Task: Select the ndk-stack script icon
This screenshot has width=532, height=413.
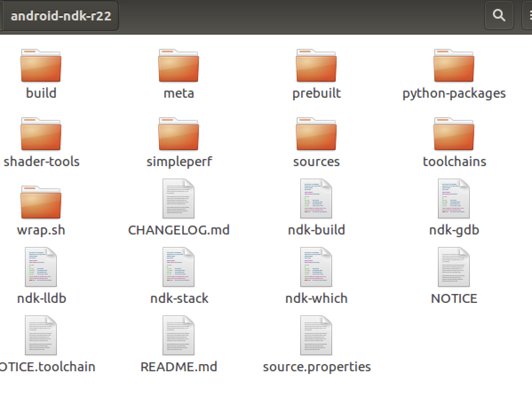Action: pyautogui.click(x=179, y=267)
